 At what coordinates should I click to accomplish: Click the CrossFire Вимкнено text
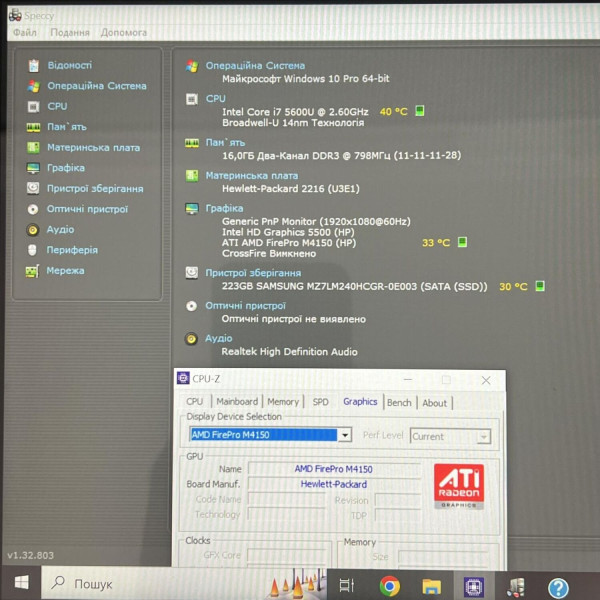(x=269, y=254)
